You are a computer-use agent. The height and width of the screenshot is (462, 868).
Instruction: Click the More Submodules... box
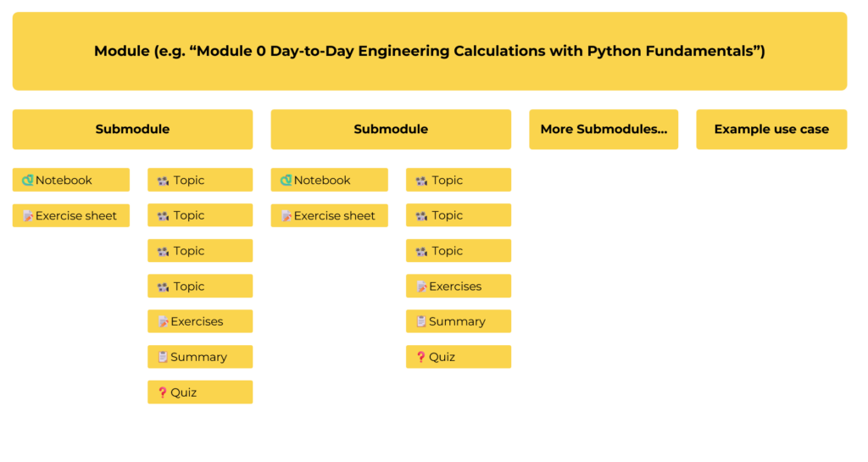604,129
